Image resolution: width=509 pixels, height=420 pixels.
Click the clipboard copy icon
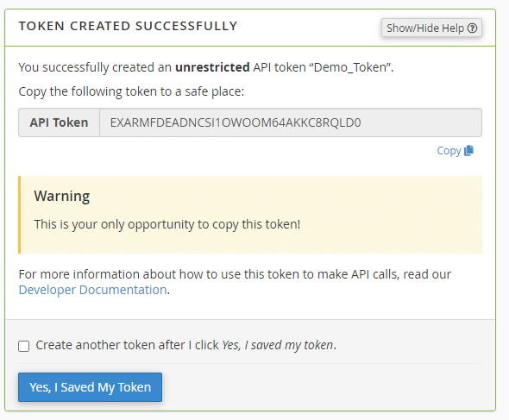pos(468,150)
